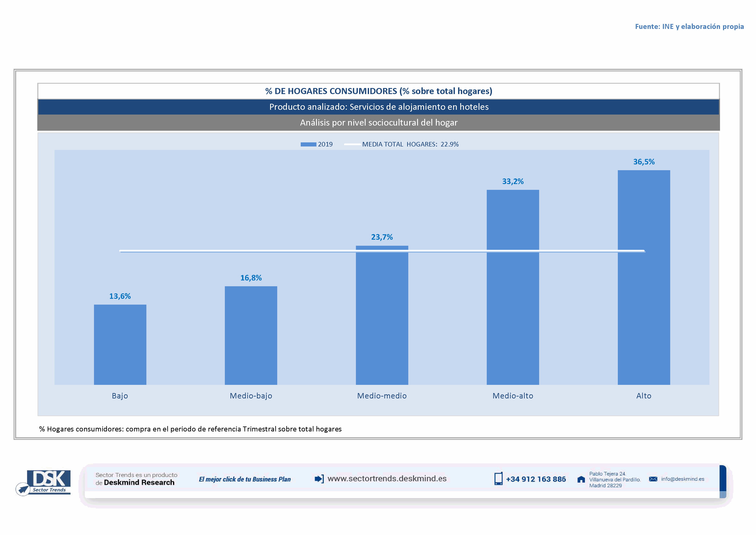
Task: Click the blue 2019 legend swatch
Action: pos(308,144)
